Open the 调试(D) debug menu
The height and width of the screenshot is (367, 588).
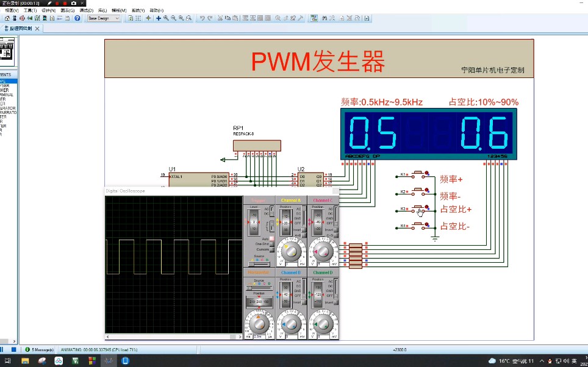[x=85, y=10]
